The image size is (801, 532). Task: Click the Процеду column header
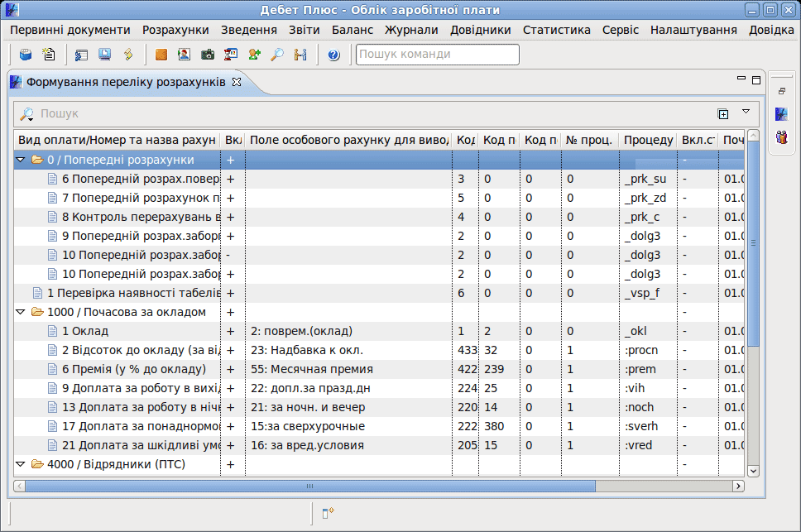pos(648,140)
